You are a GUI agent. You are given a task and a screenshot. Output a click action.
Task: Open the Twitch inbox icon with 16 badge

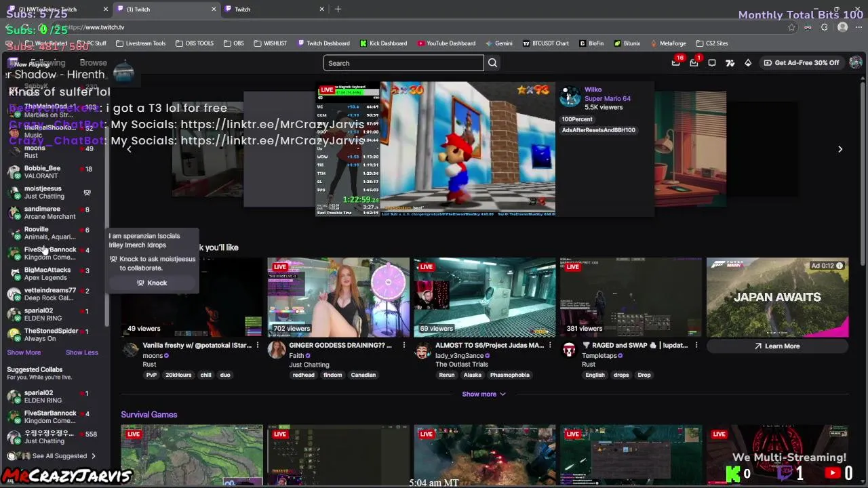(675, 62)
